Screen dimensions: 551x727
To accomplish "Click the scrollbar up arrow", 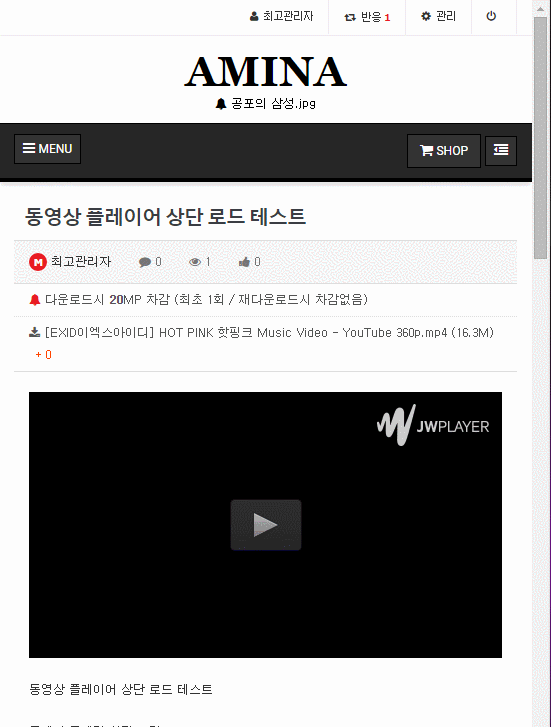I will coord(540,8).
